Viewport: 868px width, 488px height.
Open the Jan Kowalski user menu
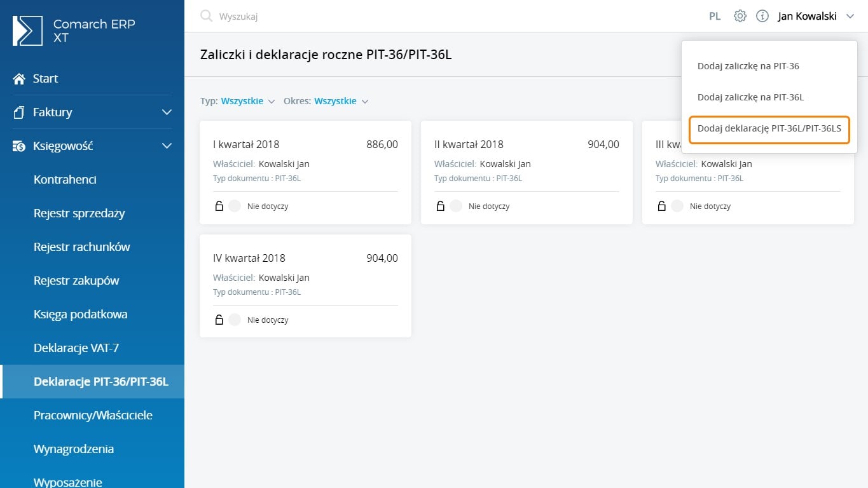coord(815,17)
